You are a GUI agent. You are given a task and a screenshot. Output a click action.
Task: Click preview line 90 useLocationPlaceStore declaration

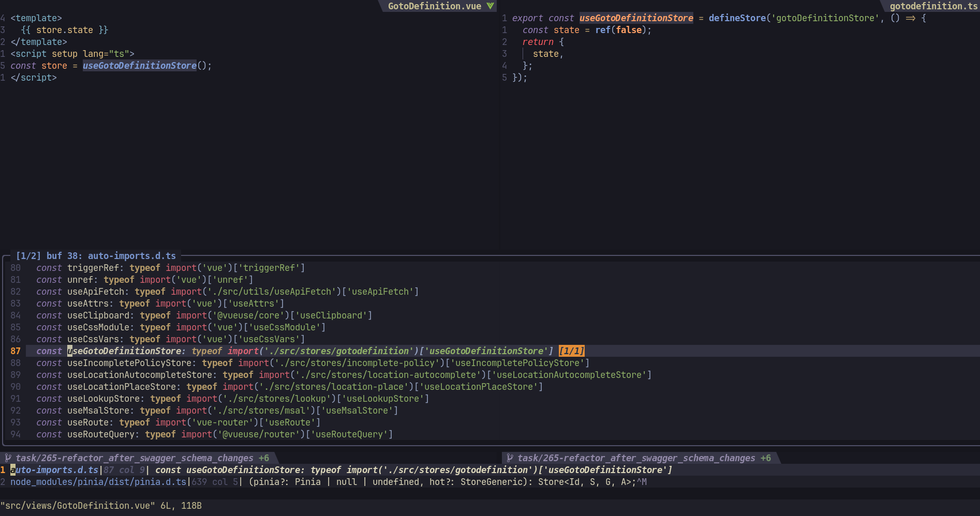coord(290,387)
